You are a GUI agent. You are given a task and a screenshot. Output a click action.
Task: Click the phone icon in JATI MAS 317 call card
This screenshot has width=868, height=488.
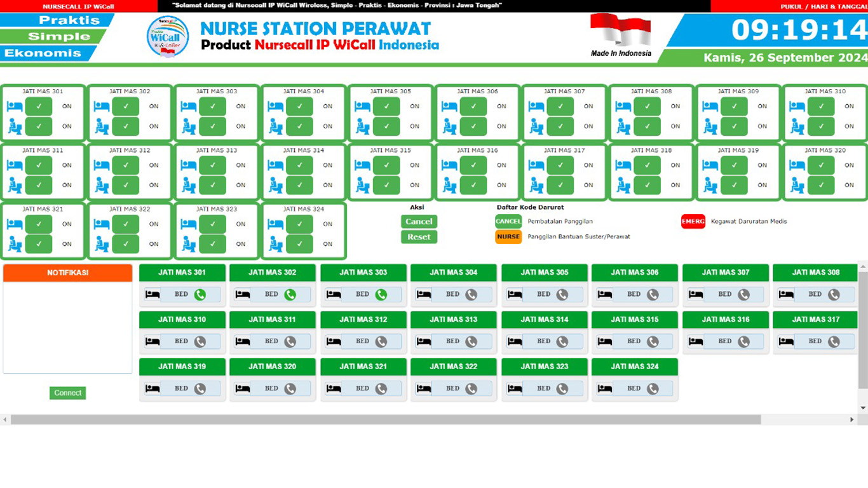tap(834, 342)
